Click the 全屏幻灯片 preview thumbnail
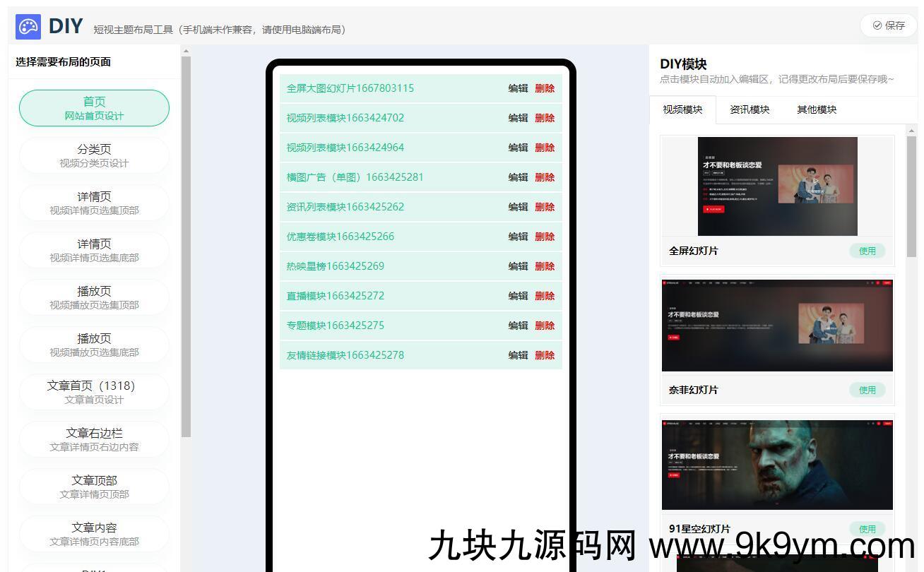Viewport: 924px width, 572px height. click(x=777, y=186)
